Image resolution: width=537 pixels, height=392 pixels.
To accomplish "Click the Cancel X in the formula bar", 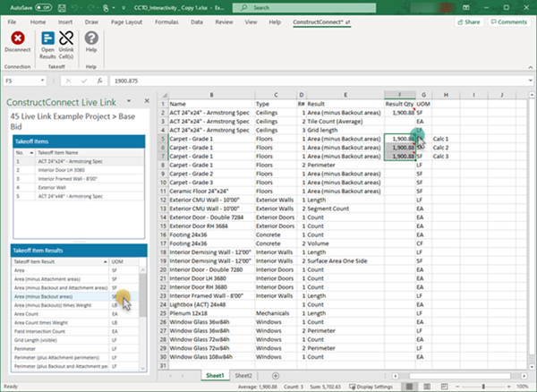I will (x=68, y=81).
